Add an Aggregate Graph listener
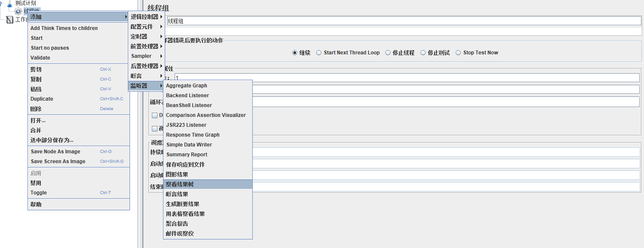The width and height of the screenshot is (644, 248). coord(208,86)
